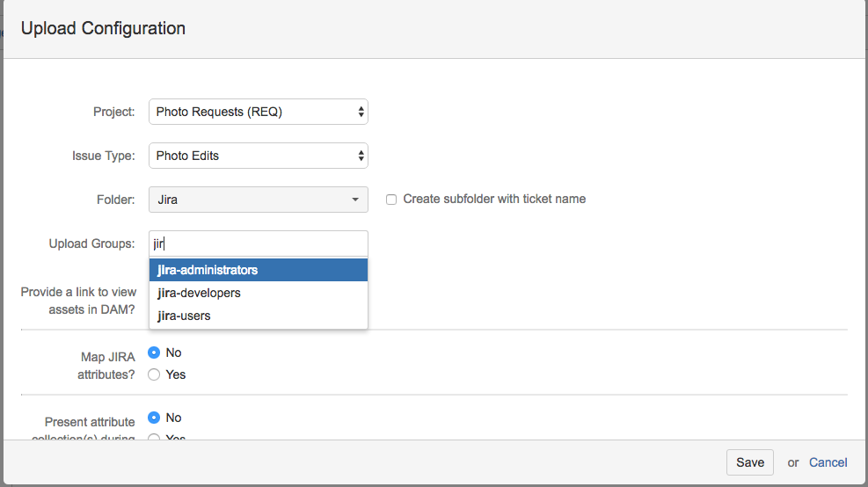Click the Save button
The image size is (868, 487).
(749, 462)
